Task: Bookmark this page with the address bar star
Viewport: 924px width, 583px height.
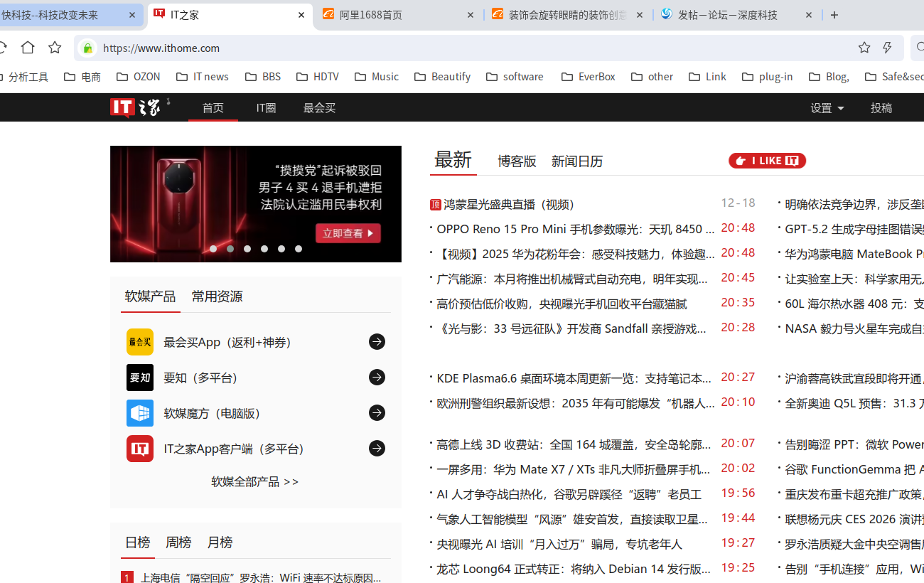Action: 864,48
